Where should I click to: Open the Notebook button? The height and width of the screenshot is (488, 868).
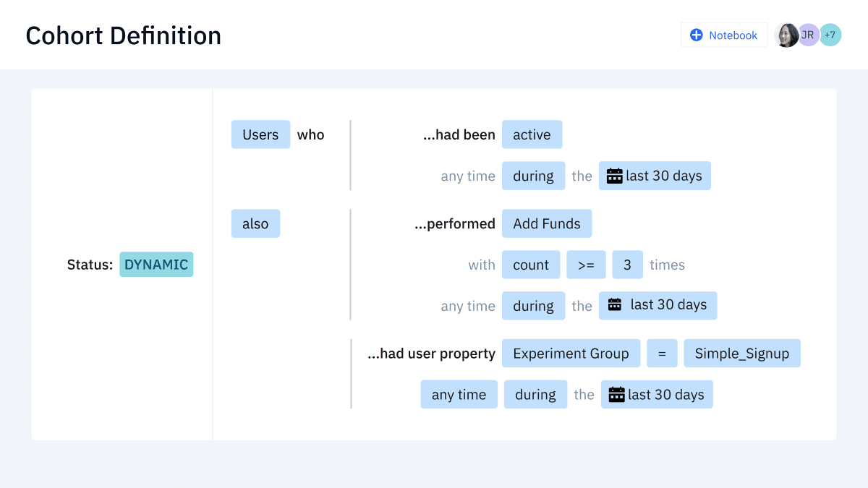tap(724, 35)
